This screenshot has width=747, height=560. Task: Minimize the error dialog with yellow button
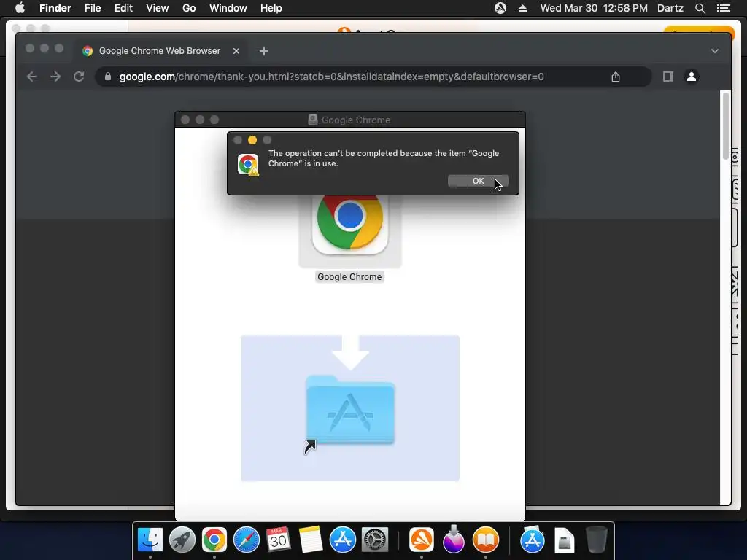tap(252, 140)
